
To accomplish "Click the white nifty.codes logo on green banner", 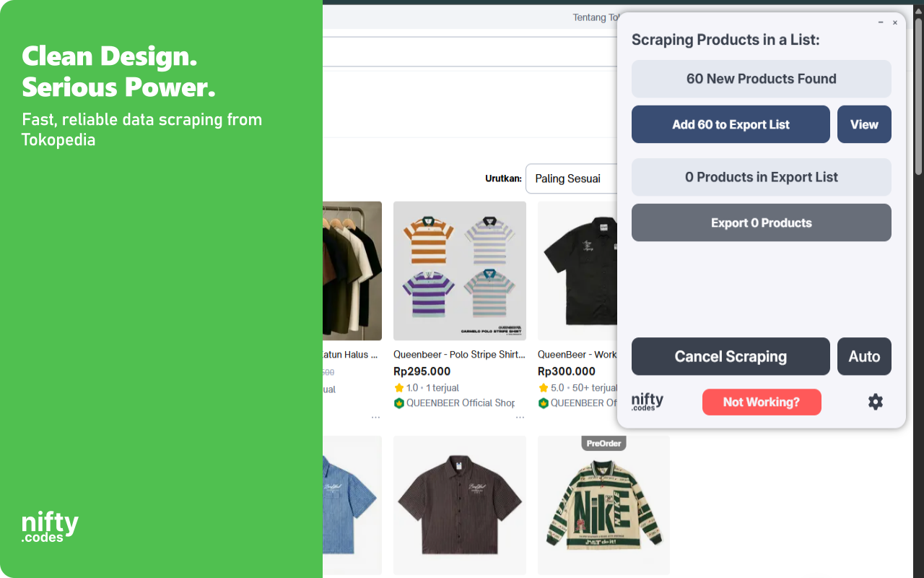I will 50,527.
